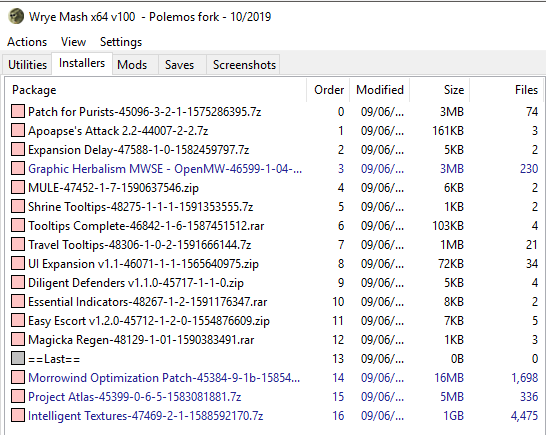Switch to the Mods tab
Image resolution: width=546 pixels, height=435 pixels.
click(132, 65)
